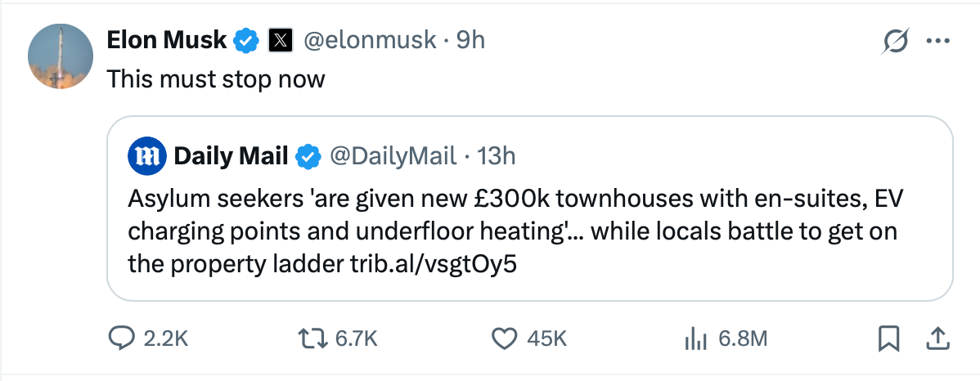Click the Daily Mail logo avatar
Image resolution: width=980 pixels, height=381 pixels.
pos(147,155)
